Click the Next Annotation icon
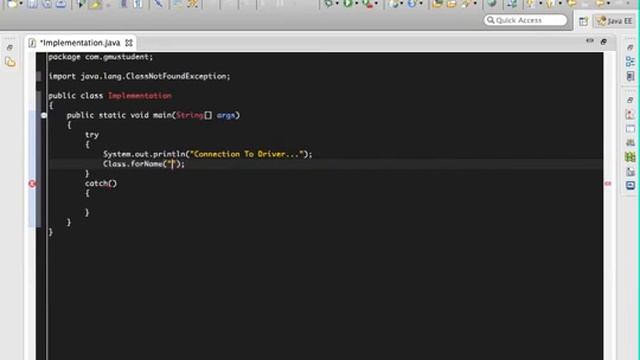The image size is (640, 360). pyautogui.click(x=530, y=4)
